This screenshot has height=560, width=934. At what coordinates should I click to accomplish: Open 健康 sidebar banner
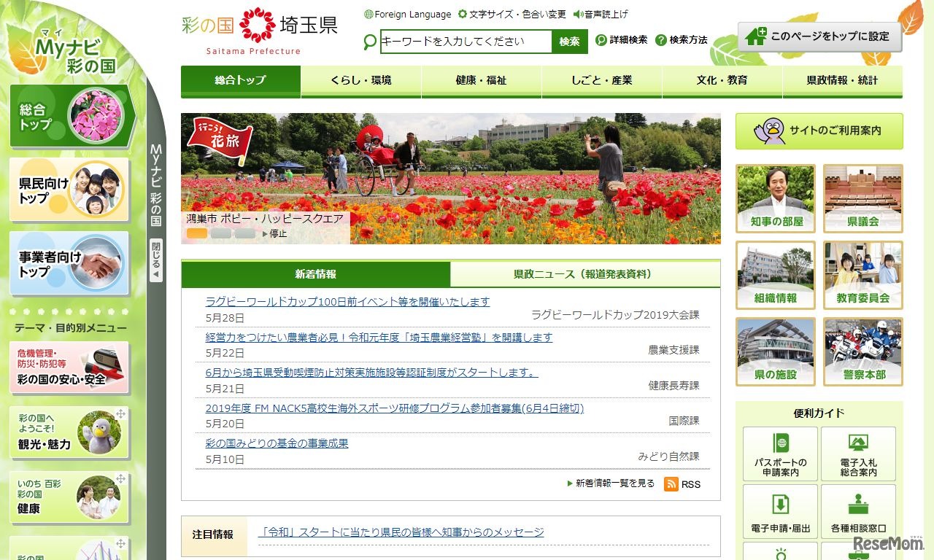pos(69,498)
